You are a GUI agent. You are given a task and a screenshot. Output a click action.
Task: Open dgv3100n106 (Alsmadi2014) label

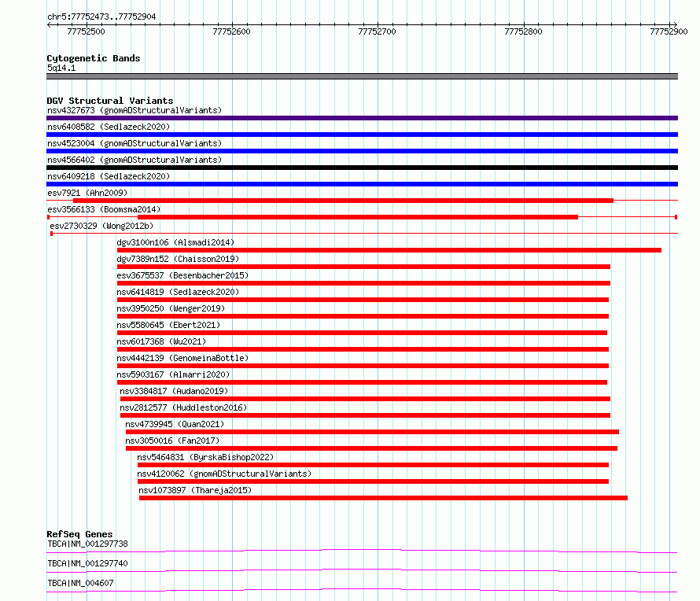pos(175,242)
